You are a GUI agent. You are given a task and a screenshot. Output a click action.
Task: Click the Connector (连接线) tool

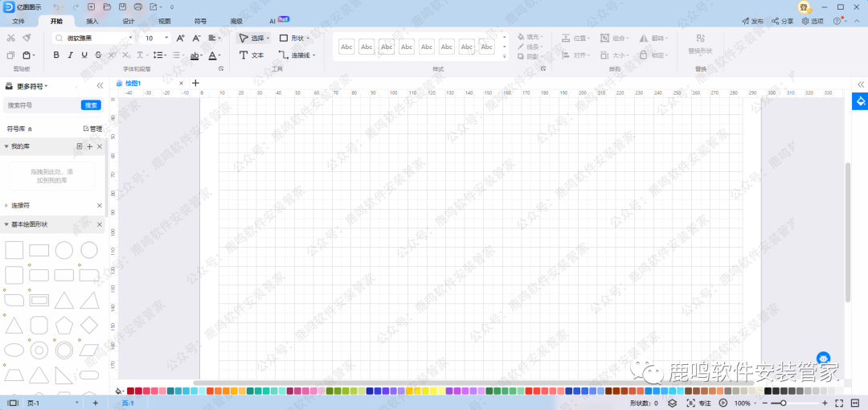click(296, 55)
